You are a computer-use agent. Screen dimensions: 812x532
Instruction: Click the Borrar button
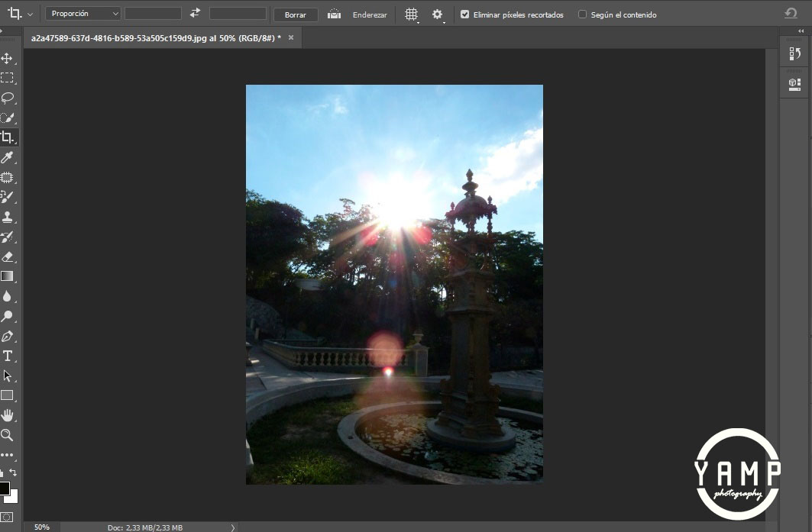click(295, 15)
